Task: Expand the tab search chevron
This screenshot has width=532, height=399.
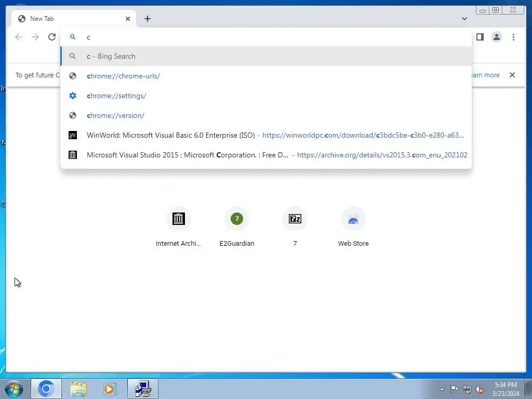Action: pyautogui.click(x=464, y=19)
